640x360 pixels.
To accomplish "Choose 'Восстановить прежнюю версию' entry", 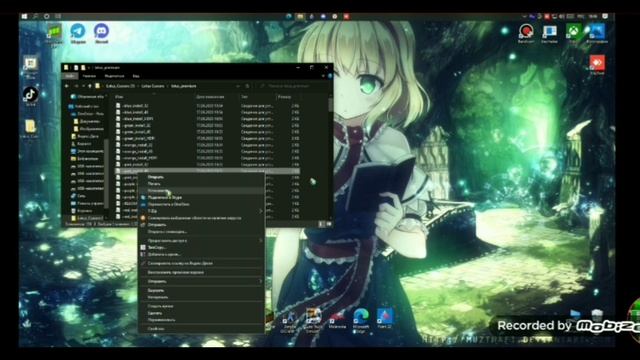I will click(202, 272).
